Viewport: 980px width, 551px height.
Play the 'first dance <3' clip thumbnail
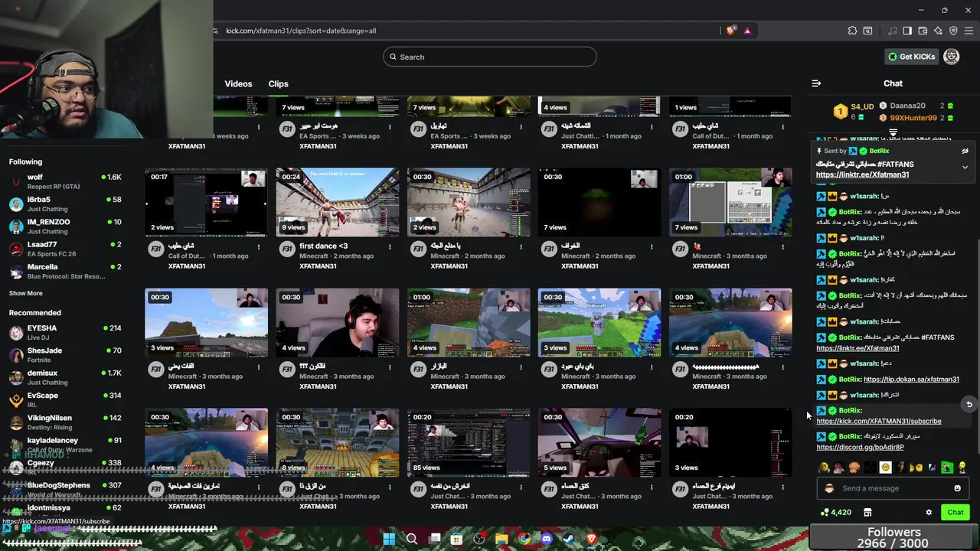[x=338, y=202]
